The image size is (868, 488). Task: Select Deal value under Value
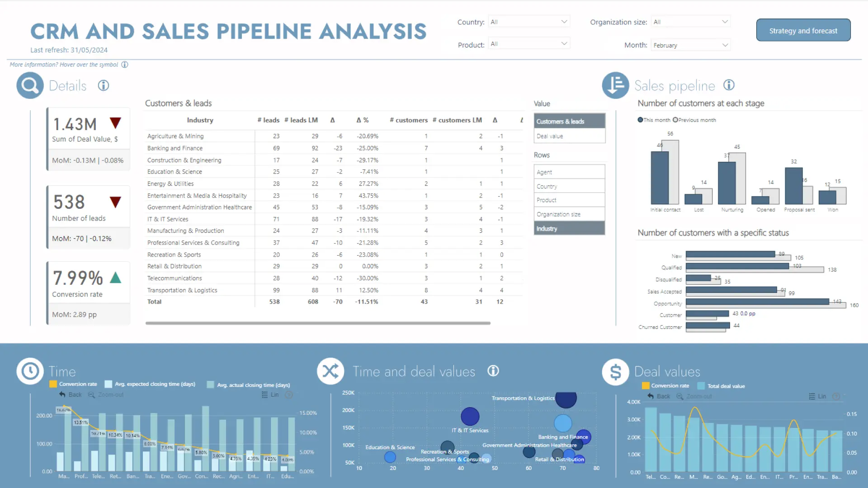570,136
